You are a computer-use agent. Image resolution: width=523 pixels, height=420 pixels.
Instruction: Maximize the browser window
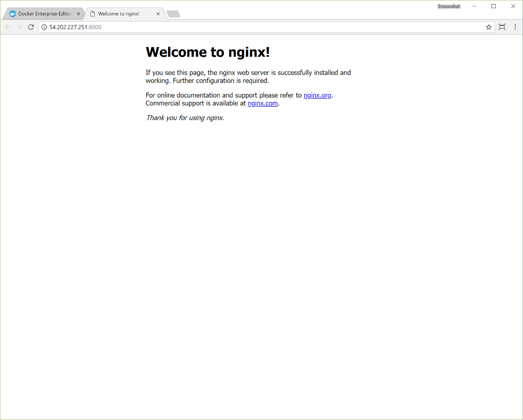pyautogui.click(x=494, y=6)
